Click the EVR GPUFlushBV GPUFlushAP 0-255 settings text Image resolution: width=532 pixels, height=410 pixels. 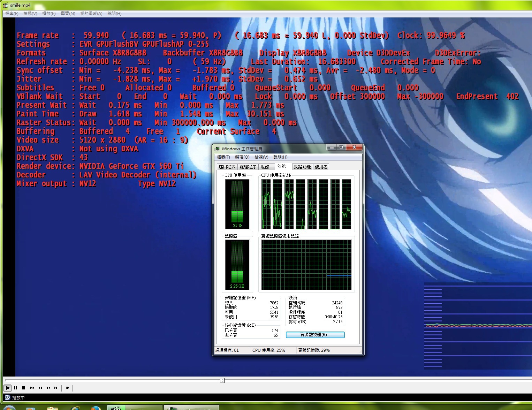click(144, 44)
